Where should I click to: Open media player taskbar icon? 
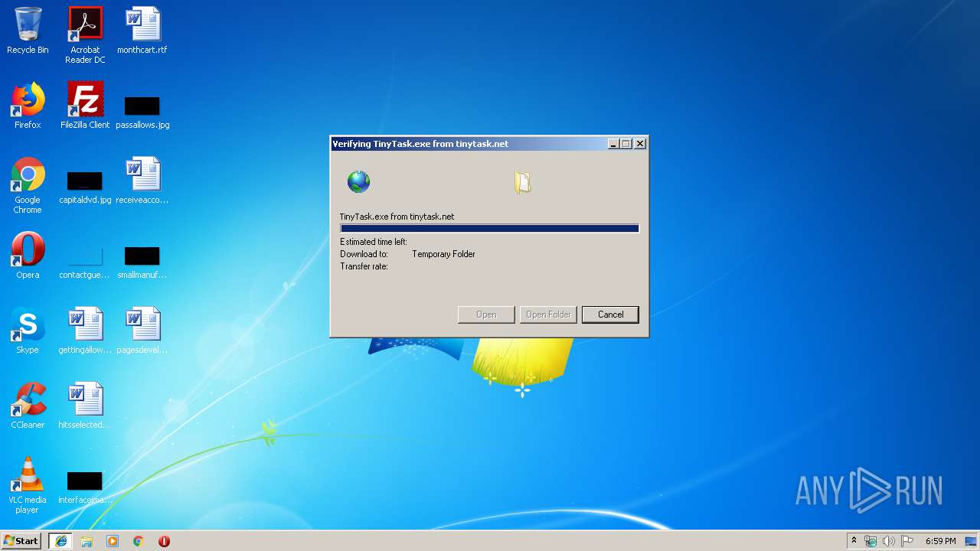click(x=113, y=541)
